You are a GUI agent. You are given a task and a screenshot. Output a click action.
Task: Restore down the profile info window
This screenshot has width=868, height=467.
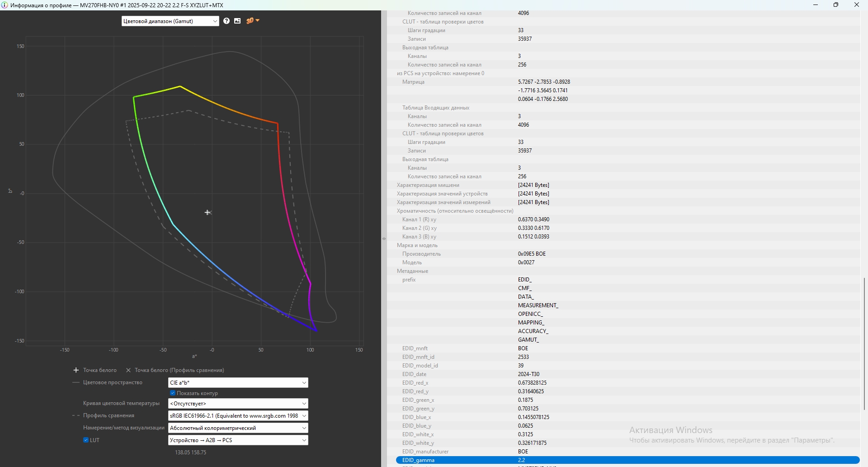pyautogui.click(x=836, y=5)
